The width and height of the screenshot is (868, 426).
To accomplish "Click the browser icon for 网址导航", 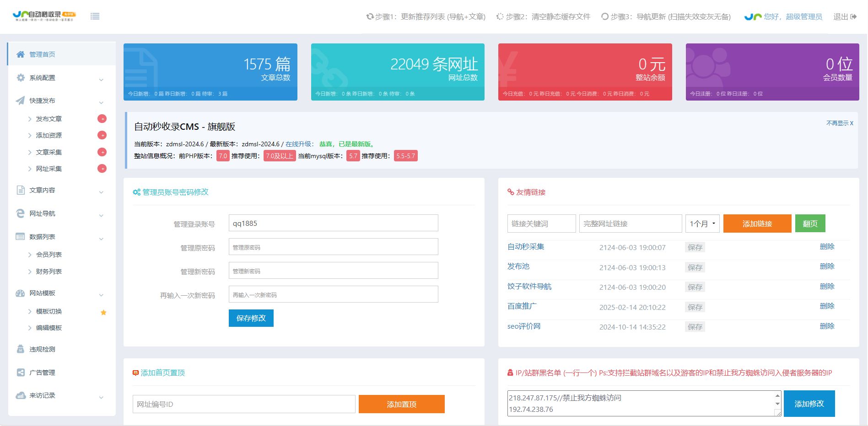I will point(21,213).
